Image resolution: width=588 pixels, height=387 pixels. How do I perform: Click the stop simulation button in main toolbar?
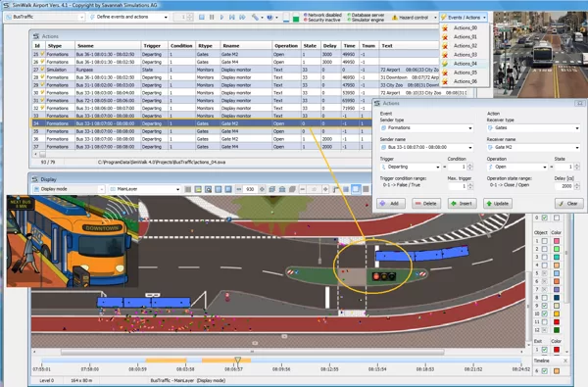coord(202,18)
